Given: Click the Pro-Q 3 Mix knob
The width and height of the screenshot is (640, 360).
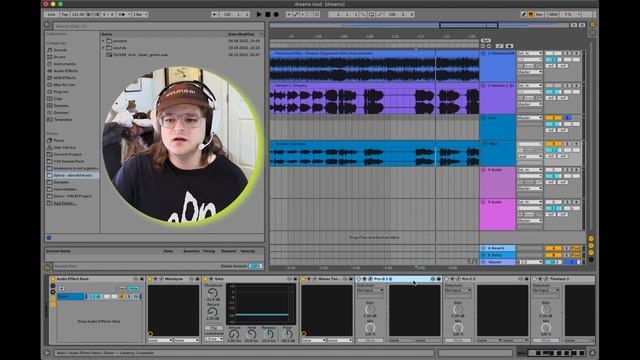Looking at the screenshot, I should pos(370,328).
